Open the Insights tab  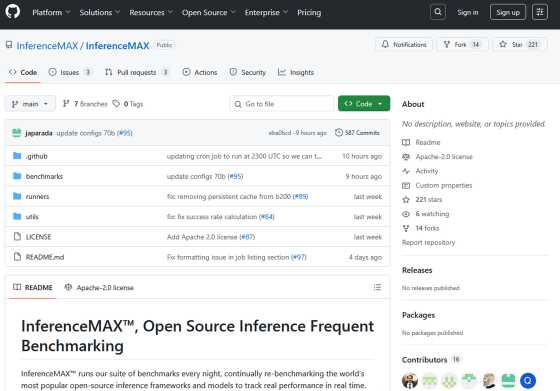coord(296,72)
